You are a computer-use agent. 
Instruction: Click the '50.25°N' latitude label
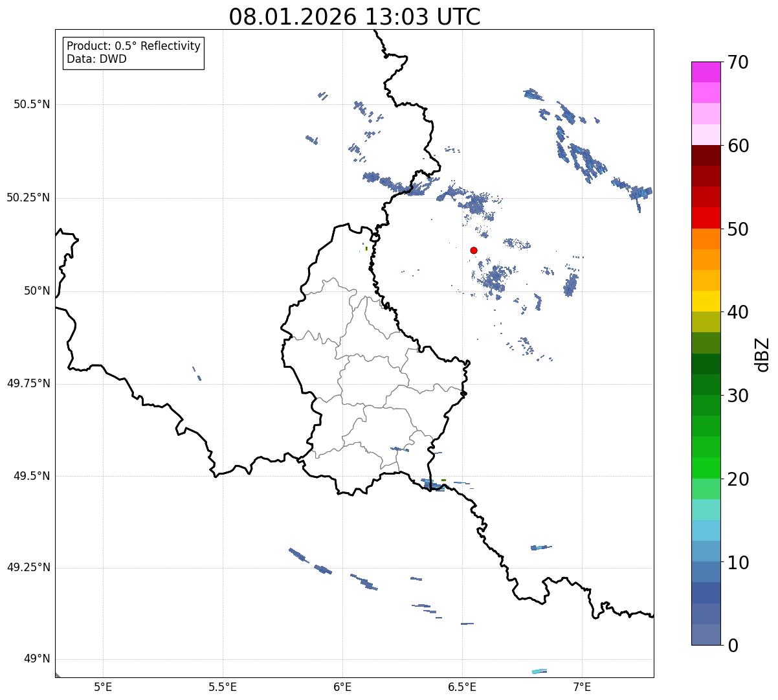[x=28, y=198]
